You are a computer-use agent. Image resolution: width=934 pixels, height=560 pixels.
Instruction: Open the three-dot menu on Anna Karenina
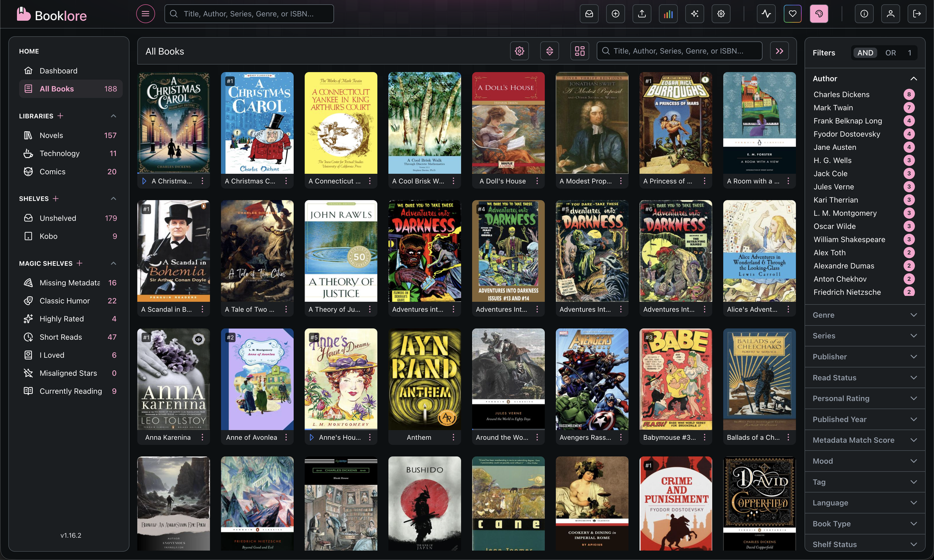[202, 437]
